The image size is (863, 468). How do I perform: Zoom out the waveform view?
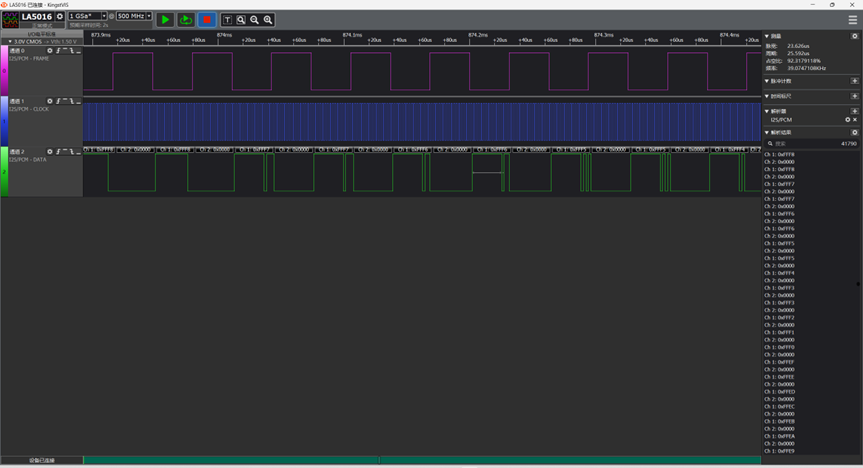pyautogui.click(x=254, y=20)
